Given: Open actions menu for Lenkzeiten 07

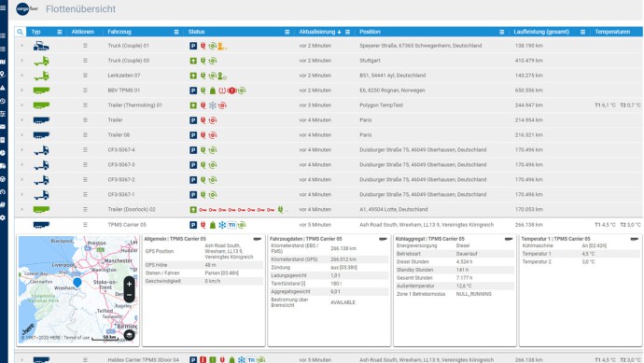Looking at the screenshot, I should (x=85, y=76).
